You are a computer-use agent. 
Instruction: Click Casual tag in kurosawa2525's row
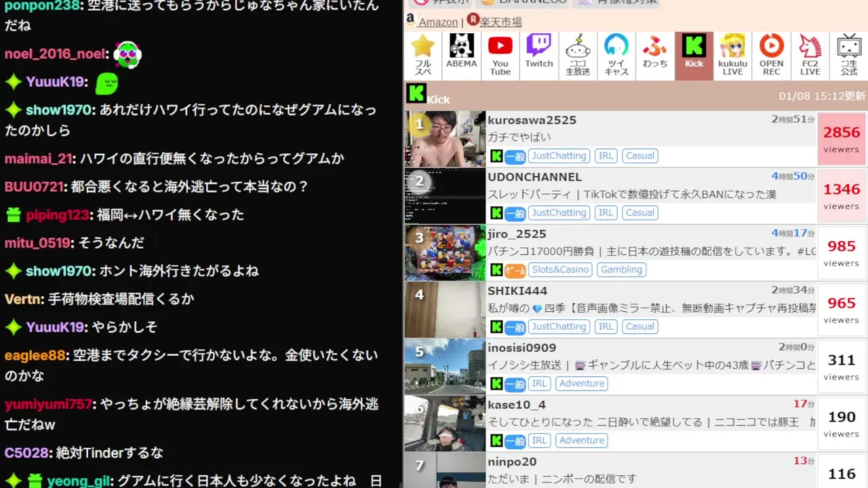(640, 156)
